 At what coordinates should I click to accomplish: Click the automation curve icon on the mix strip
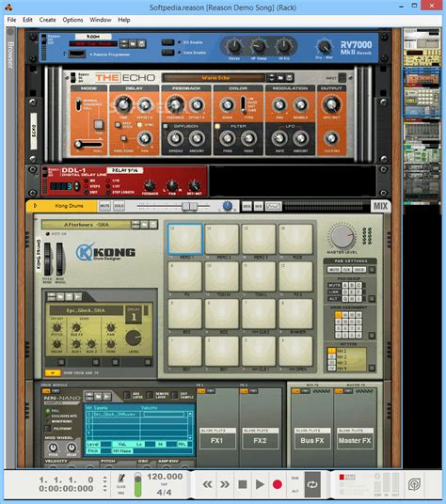pos(273,206)
